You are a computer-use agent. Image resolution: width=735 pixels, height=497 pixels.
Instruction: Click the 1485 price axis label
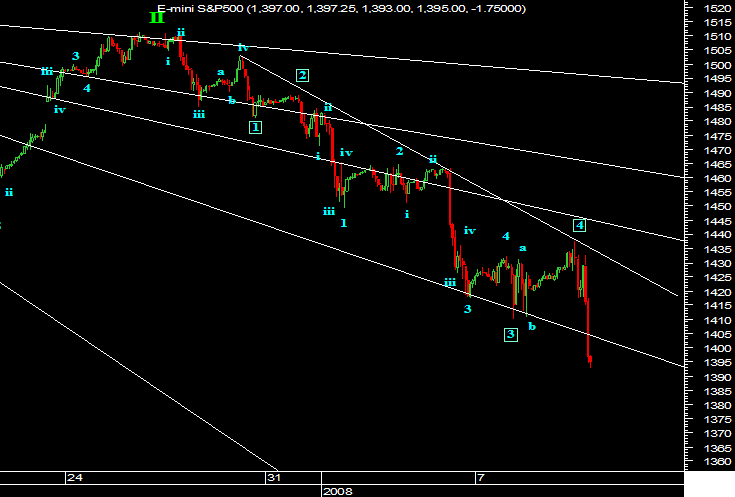tap(717, 107)
